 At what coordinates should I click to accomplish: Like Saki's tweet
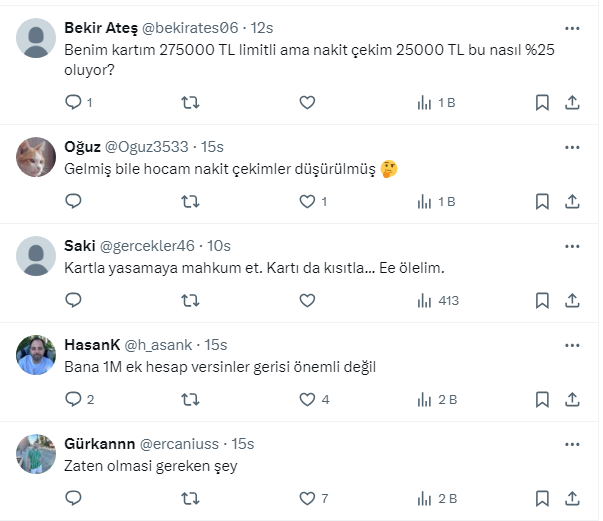pyautogui.click(x=307, y=300)
